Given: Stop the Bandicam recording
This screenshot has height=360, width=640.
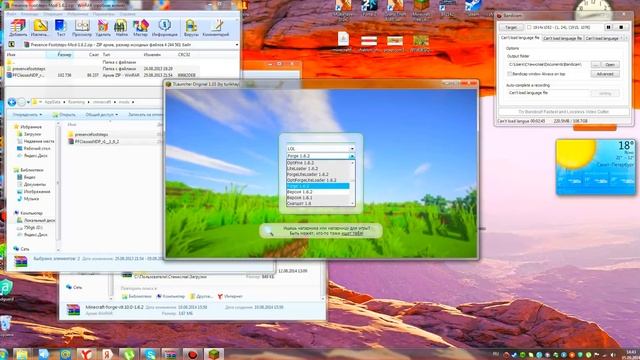Looking at the screenshot, I should pos(621,27).
